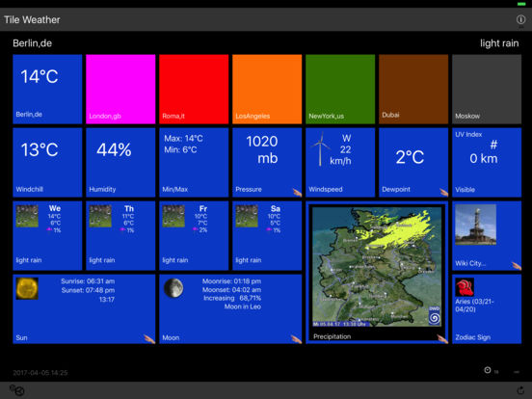
Task: Open the info icon in title bar
Action: 520,19
